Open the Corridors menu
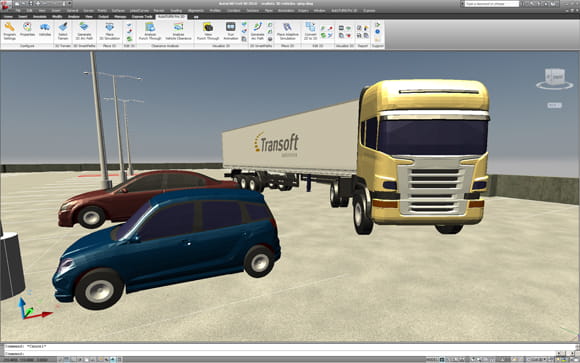580x363 pixels. click(x=233, y=11)
